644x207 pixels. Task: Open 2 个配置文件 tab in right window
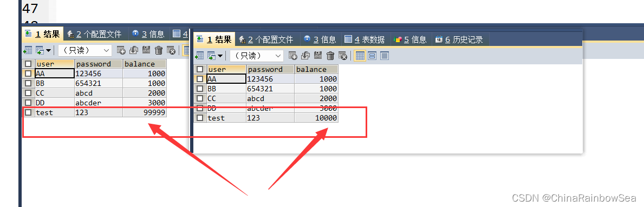[x=266, y=39]
